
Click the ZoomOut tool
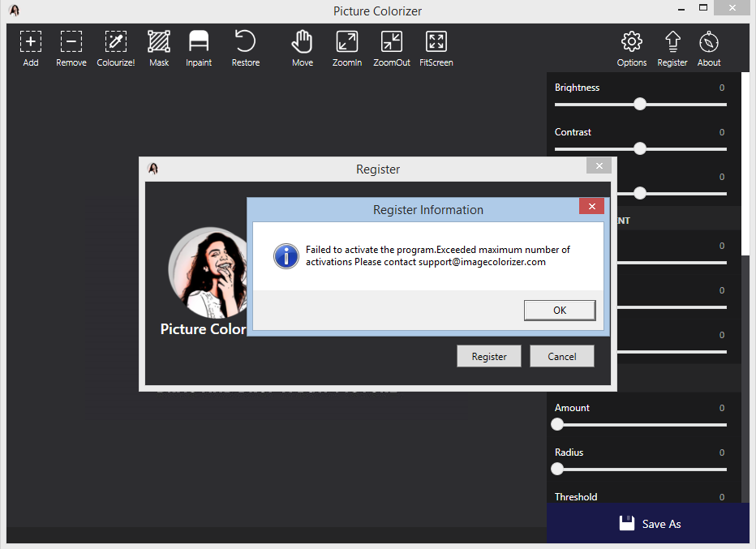click(x=392, y=48)
